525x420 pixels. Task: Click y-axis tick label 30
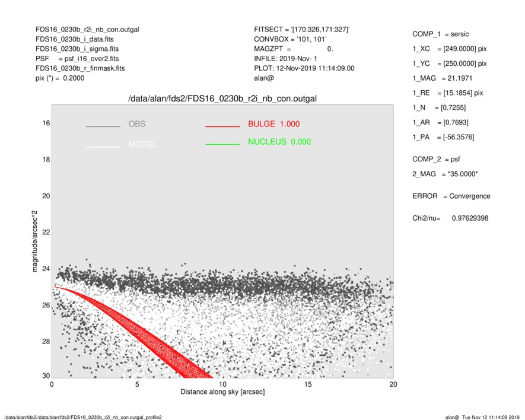coord(46,376)
